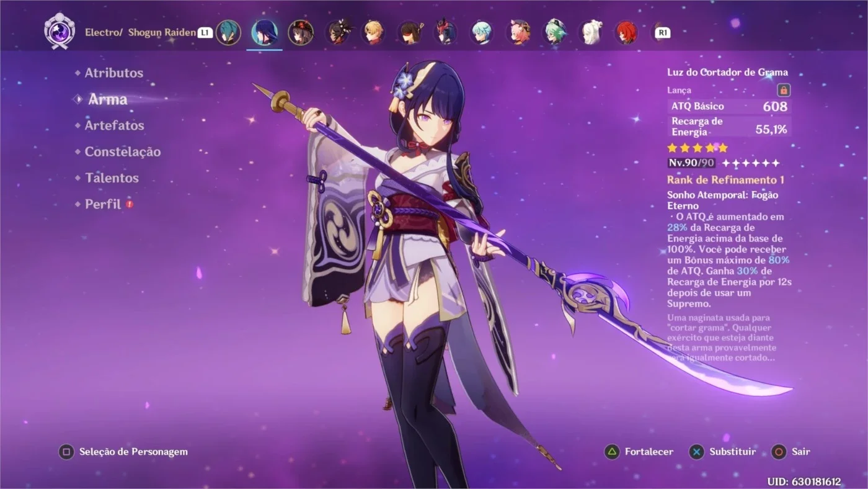The image size is (868, 489).
Task: Click the ATQ Básico 608 stat row
Action: pyautogui.click(x=729, y=106)
